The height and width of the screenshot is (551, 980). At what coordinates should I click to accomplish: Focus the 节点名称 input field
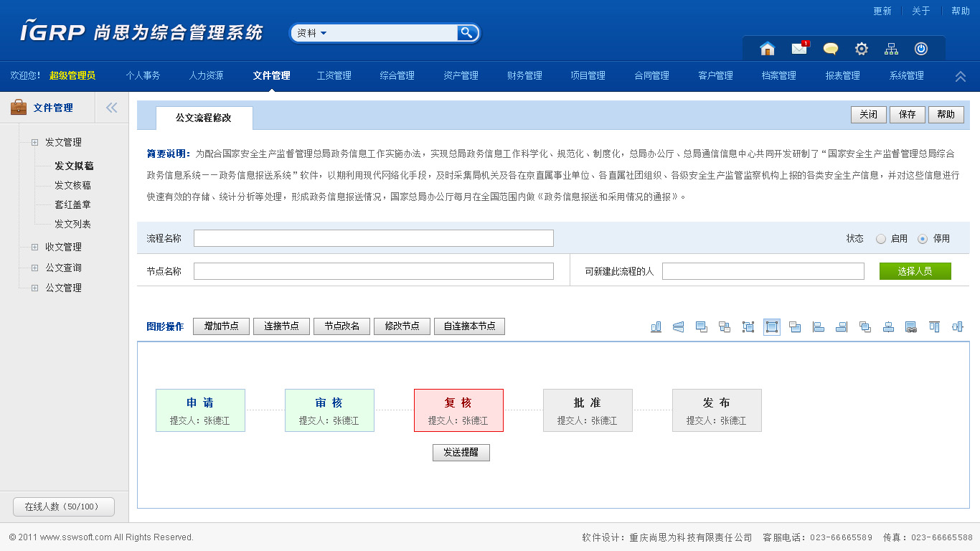[x=374, y=271]
